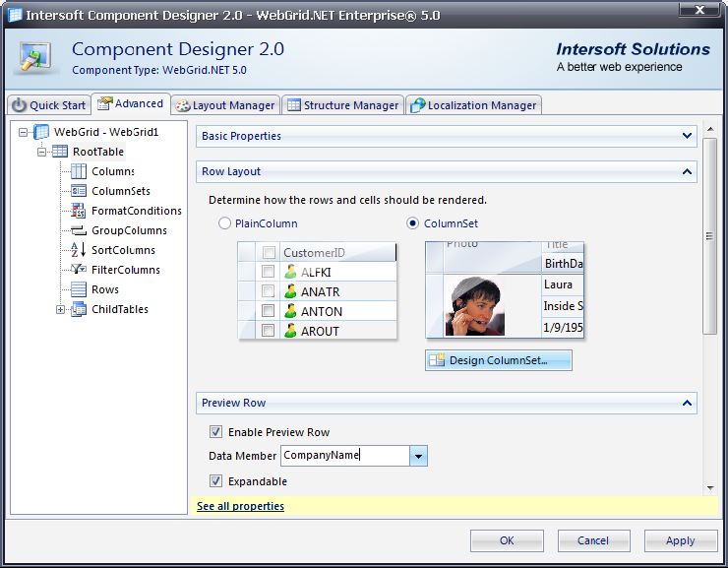The height and width of the screenshot is (568, 728).
Task: Open the Data Member dropdown arrow
Action: pos(418,456)
